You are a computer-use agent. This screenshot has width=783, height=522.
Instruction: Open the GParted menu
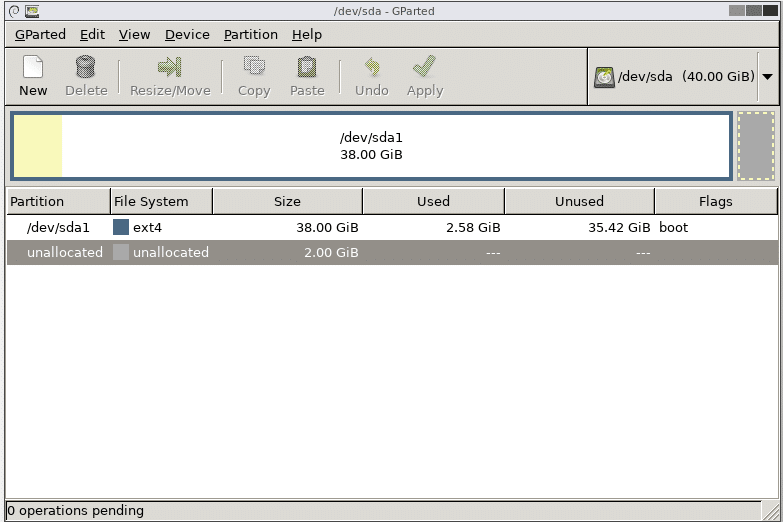[x=40, y=34]
